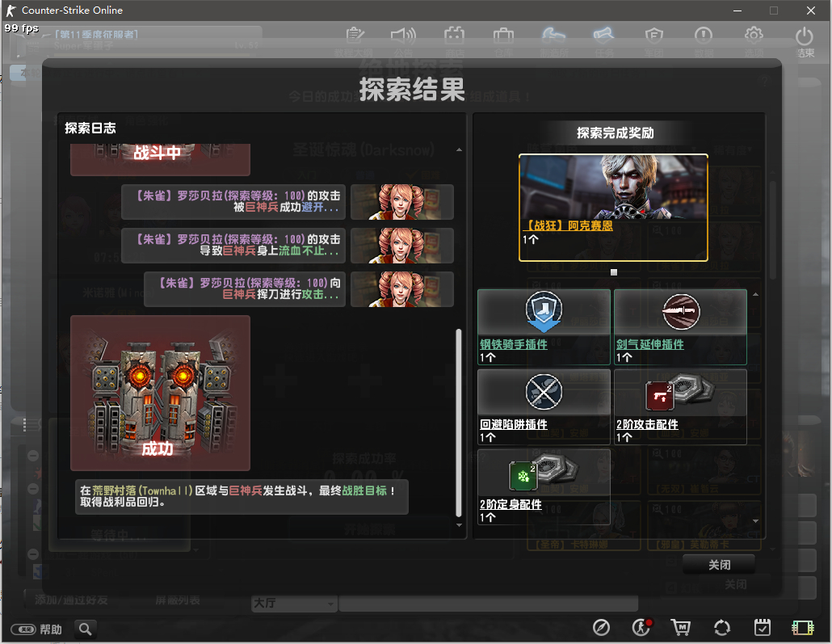Screen dimensions: 832x644
Task: Click the 荒野村落 battle summary text
Action: point(242,496)
